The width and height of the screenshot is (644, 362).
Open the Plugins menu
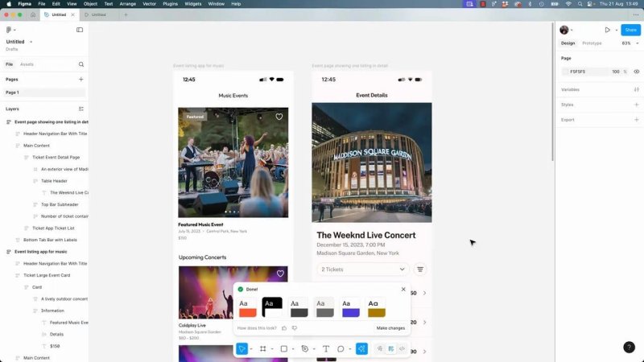(170, 4)
